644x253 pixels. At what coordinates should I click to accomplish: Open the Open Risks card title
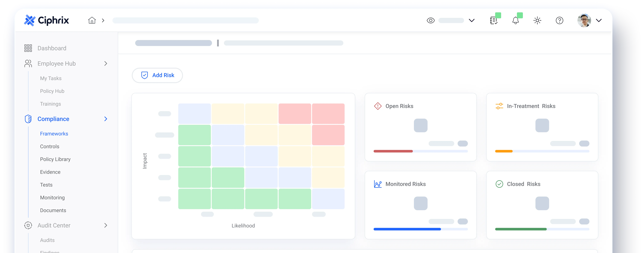tap(399, 106)
